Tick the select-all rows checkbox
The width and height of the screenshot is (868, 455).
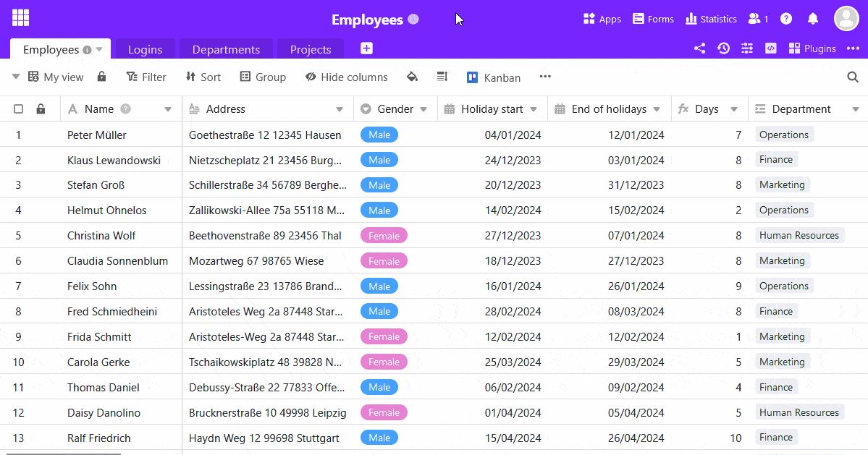[19, 109]
